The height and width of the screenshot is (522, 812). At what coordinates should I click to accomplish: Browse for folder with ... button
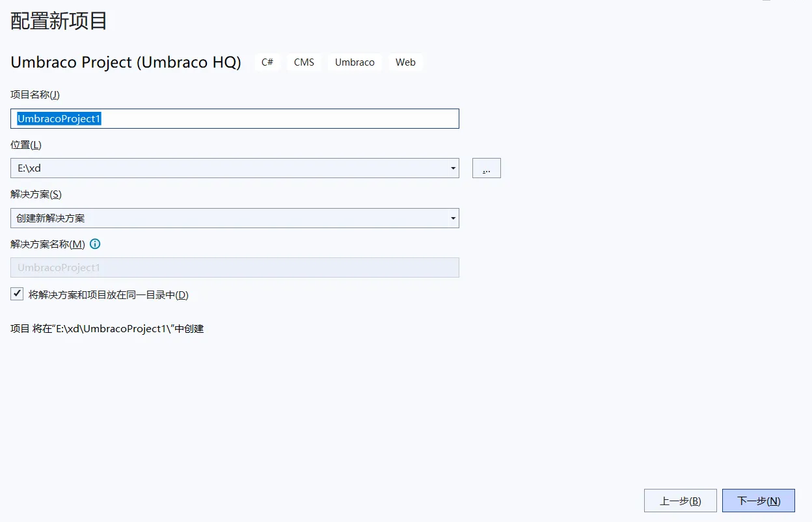(487, 168)
